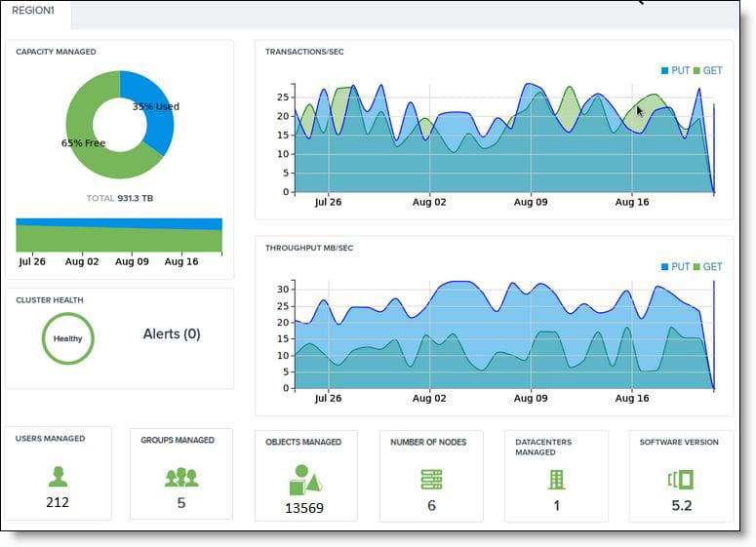
Task: Click the datacenters count 1
Action: 556,505
